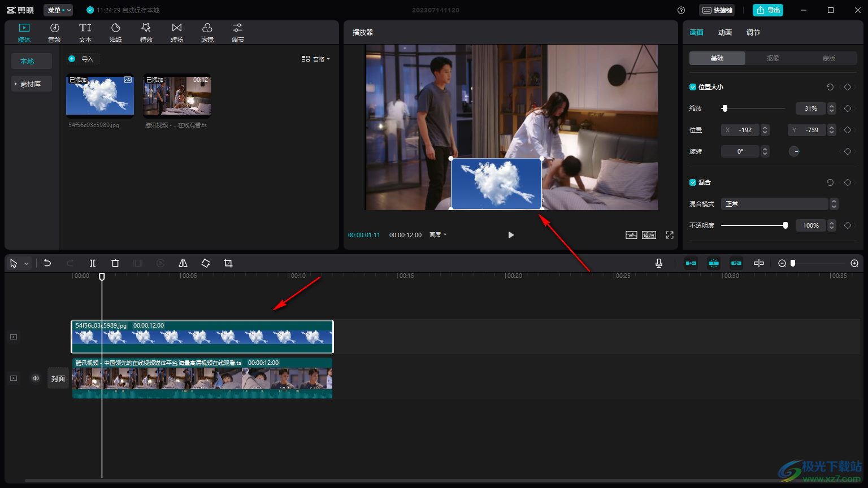Switch to the 调节 tab in right panel

pos(753,33)
